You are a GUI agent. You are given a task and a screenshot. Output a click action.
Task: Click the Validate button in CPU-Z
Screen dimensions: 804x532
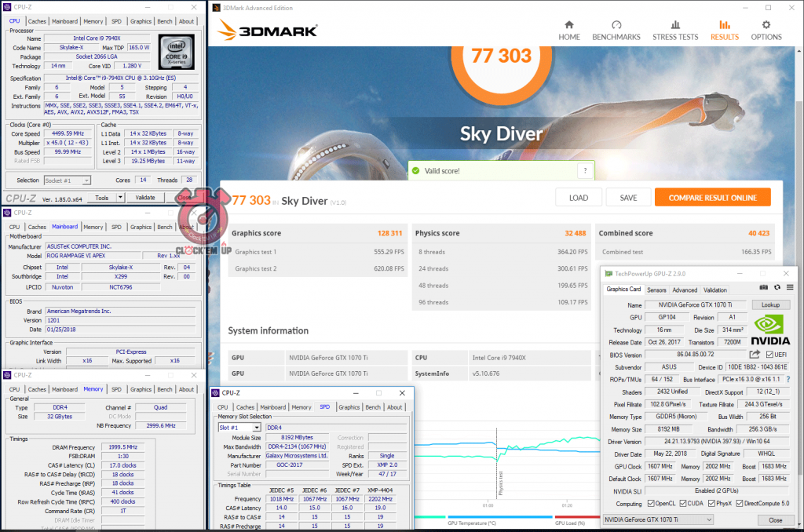click(145, 198)
